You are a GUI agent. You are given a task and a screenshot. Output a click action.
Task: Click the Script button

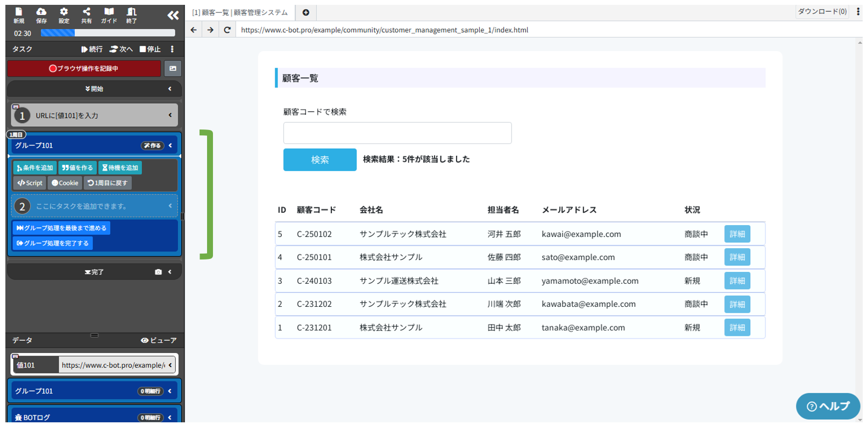tap(30, 183)
